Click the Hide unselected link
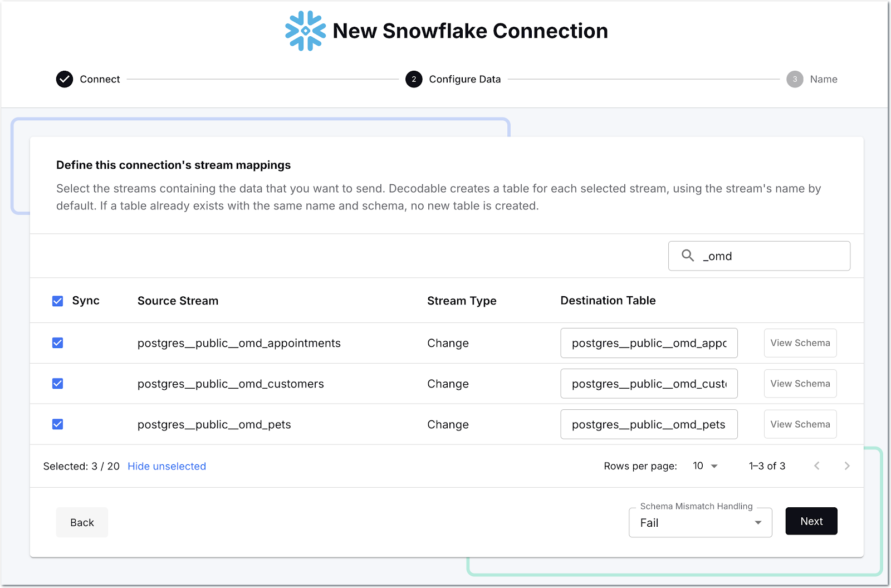The width and height of the screenshot is (891, 588). pyautogui.click(x=167, y=466)
